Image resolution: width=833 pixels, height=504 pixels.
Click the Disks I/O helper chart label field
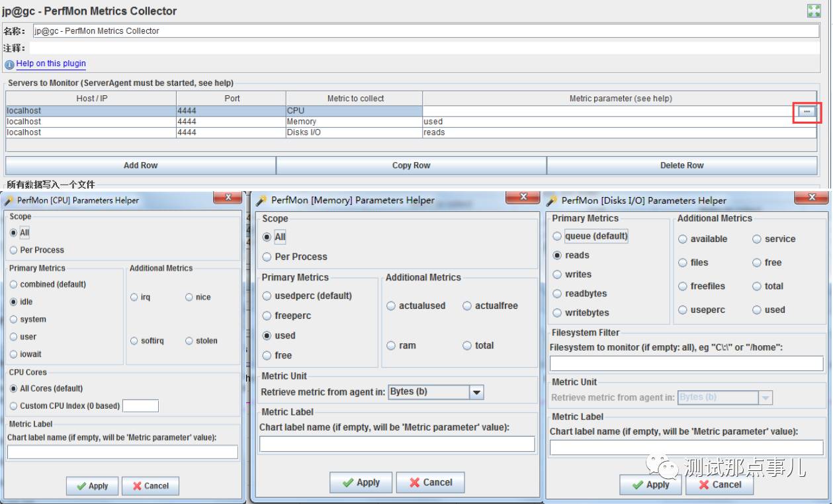(687, 448)
